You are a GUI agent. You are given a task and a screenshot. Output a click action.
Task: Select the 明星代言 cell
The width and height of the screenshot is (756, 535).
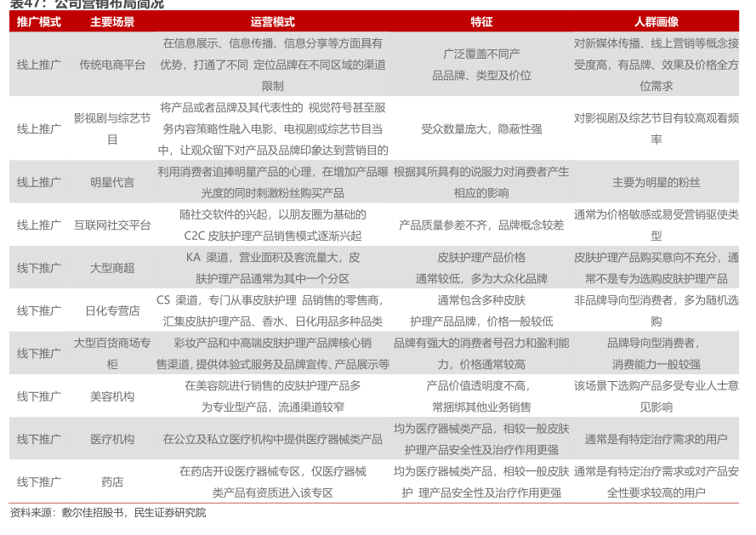[x=112, y=182]
